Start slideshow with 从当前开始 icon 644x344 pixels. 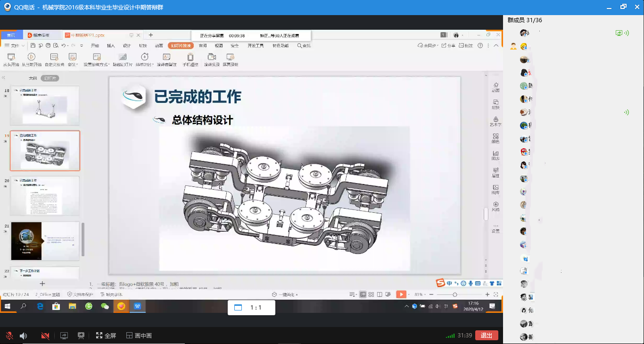coord(32,57)
